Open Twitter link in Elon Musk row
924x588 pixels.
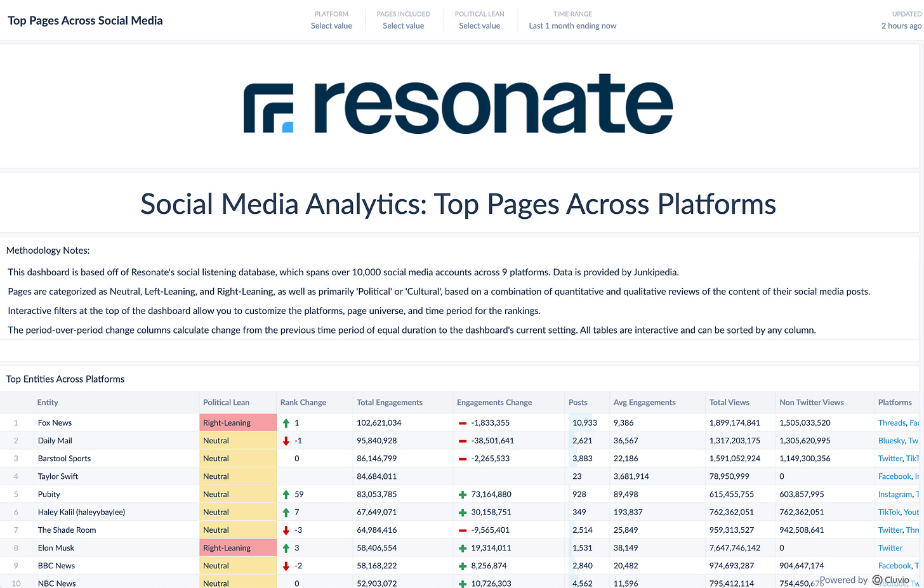click(x=890, y=547)
